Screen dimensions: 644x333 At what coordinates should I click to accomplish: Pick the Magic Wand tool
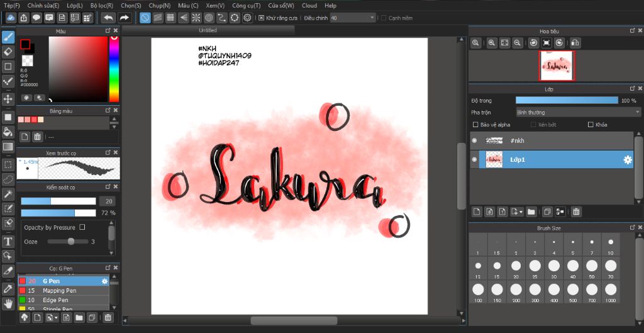[x=8, y=194]
